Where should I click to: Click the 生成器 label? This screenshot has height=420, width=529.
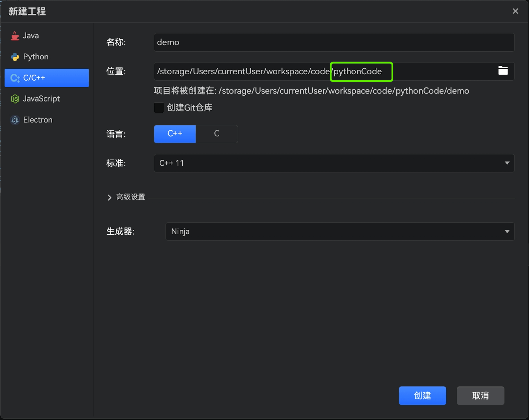pos(120,231)
